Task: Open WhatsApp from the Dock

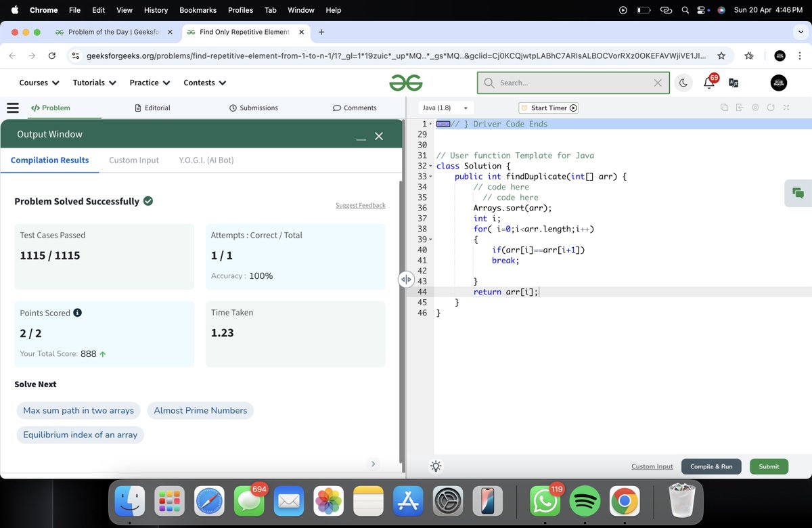Action: pyautogui.click(x=544, y=502)
